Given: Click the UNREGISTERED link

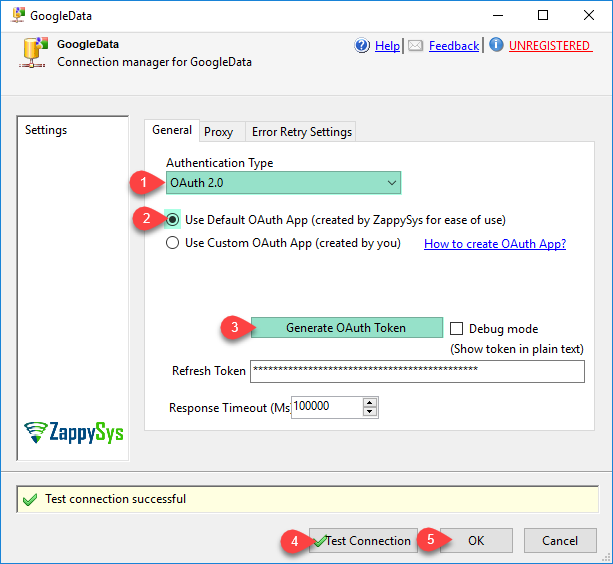Looking at the screenshot, I should click(x=550, y=46).
